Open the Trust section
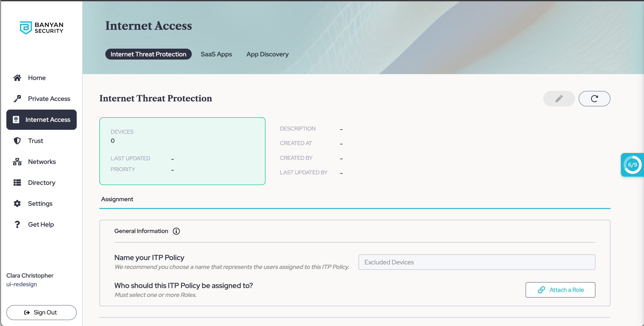Image resolution: width=644 pixels, height=326 pixels. [x=35, y=141]
